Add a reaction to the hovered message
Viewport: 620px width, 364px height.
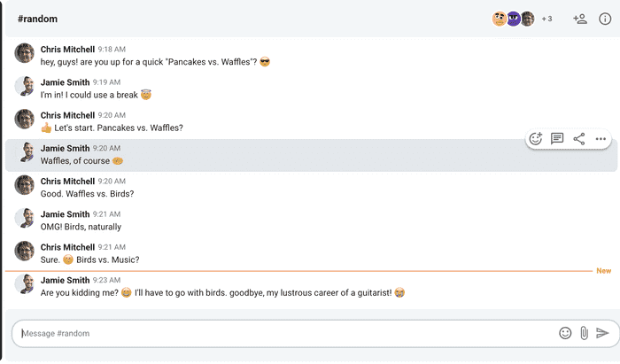(535, 139)
